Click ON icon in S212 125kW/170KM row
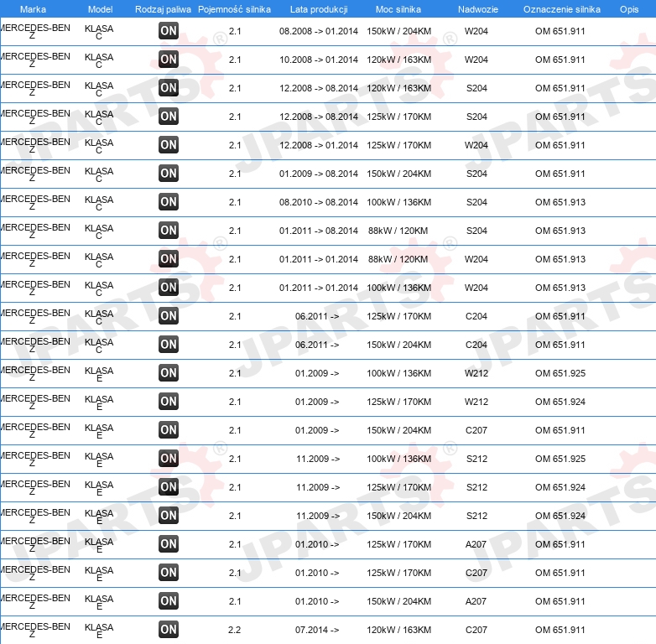656x644 pixels. pyautogui.click(x=169, y=486)
